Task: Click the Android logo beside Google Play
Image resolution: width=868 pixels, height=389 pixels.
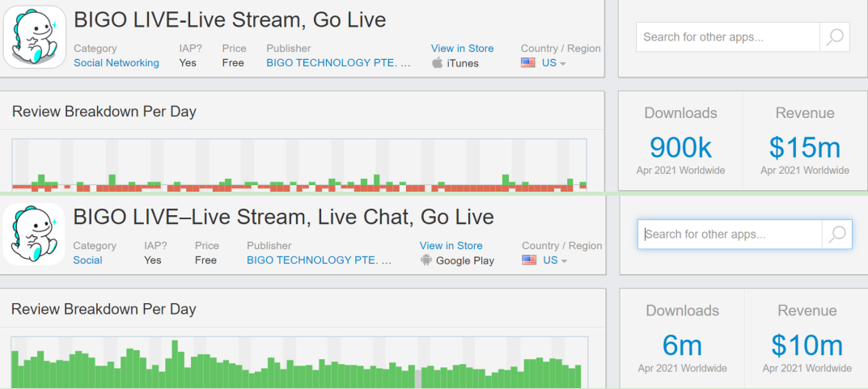Action: (426, 260)
